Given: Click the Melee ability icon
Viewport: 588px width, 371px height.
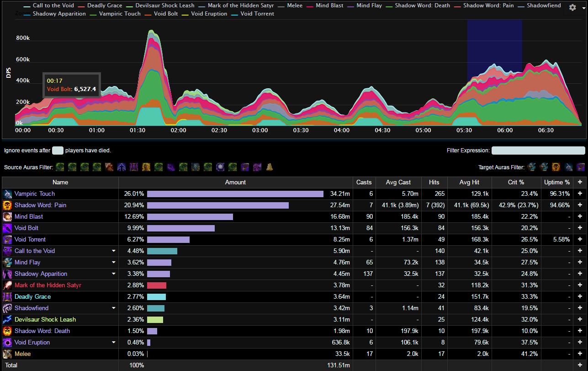Looking at the screenshot, I should click(x=7, y=354).
